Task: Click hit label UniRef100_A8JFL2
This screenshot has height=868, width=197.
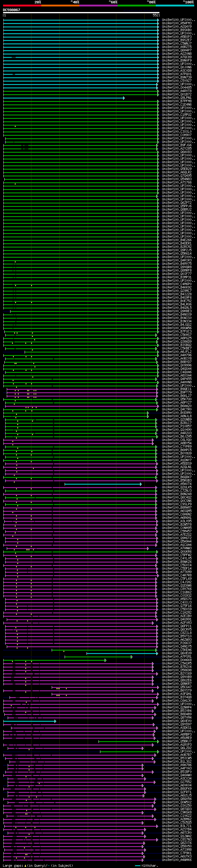Action: (177, 352)
